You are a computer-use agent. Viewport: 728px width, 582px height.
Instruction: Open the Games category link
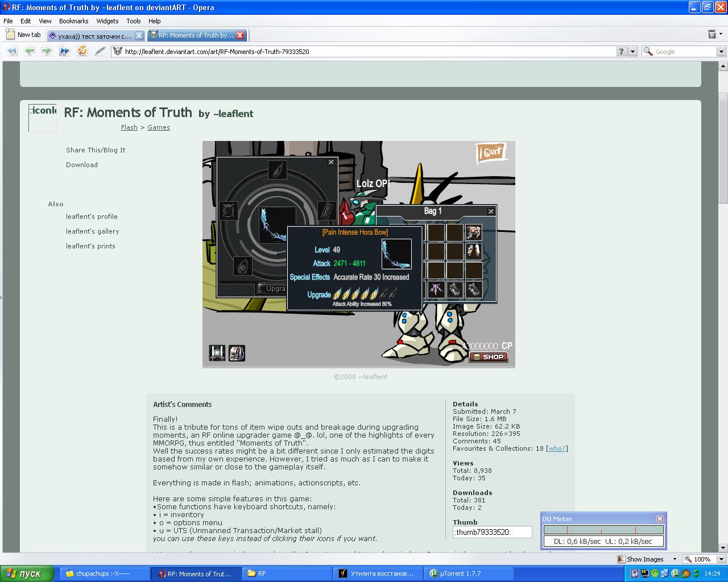[x=159, y=127]
